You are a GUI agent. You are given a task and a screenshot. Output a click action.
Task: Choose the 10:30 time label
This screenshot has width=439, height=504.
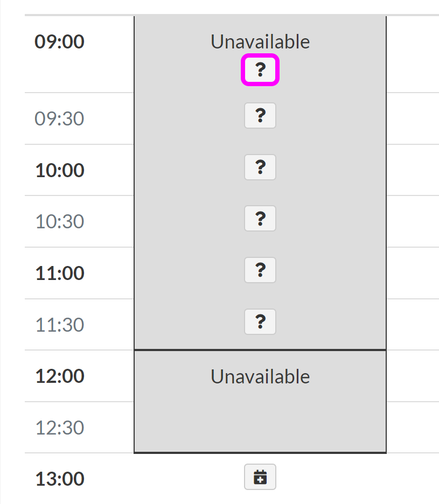pos(60,221)
